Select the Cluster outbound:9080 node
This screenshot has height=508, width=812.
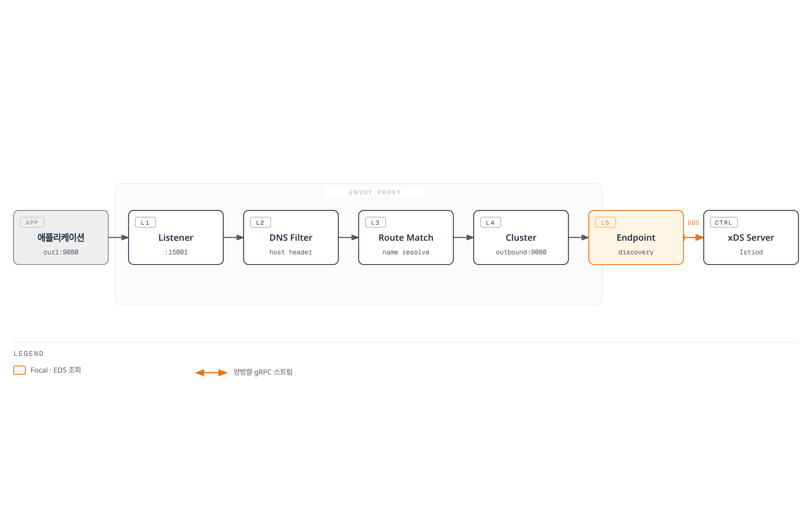click(521, 238)
